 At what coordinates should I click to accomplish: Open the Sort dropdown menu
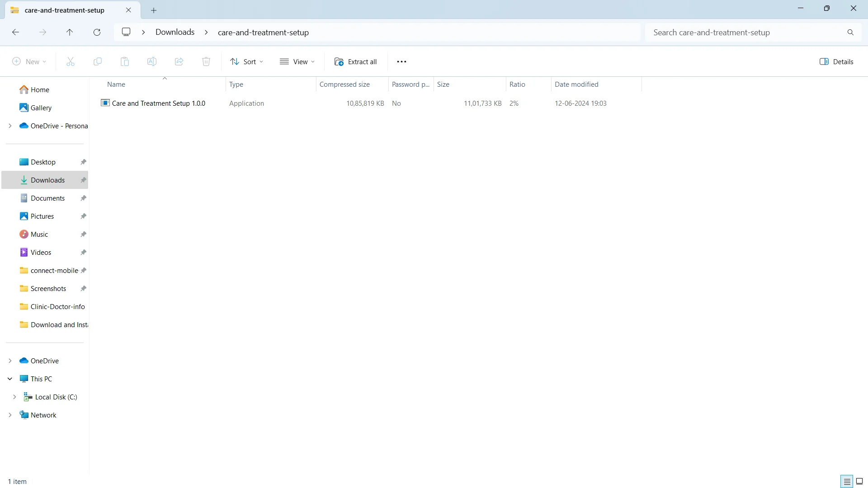tap(247, 62)
